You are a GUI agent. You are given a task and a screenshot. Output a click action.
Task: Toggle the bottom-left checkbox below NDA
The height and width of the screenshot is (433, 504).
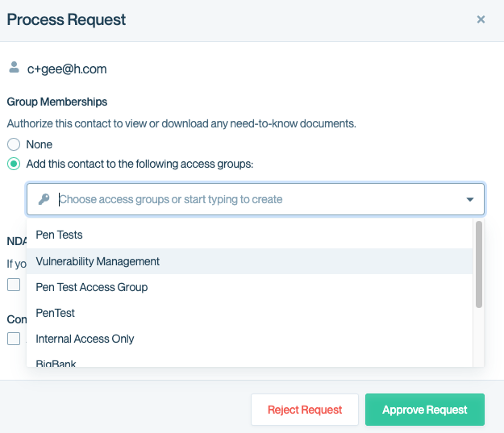(x=14, y=339)
